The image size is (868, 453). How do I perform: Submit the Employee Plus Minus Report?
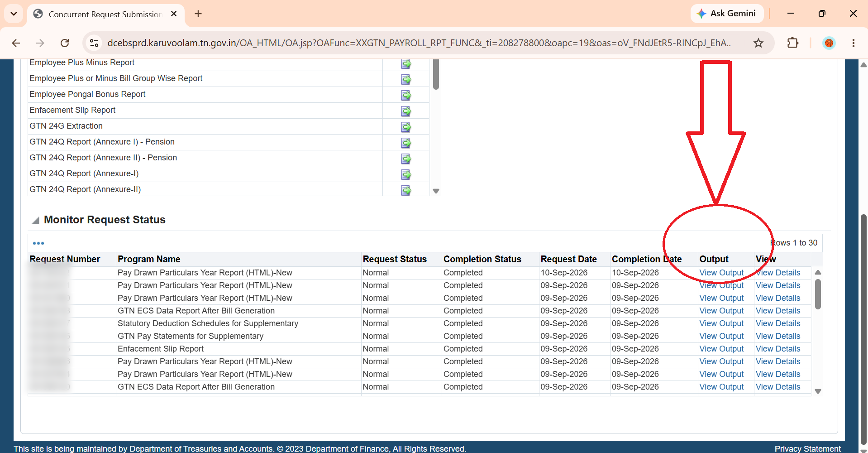coord(406,64)
